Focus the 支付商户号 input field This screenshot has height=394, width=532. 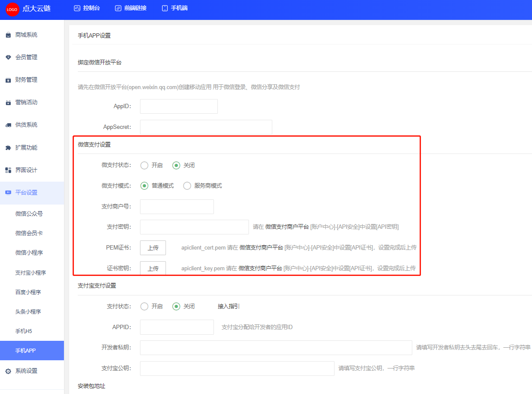(x=177, y=207)
